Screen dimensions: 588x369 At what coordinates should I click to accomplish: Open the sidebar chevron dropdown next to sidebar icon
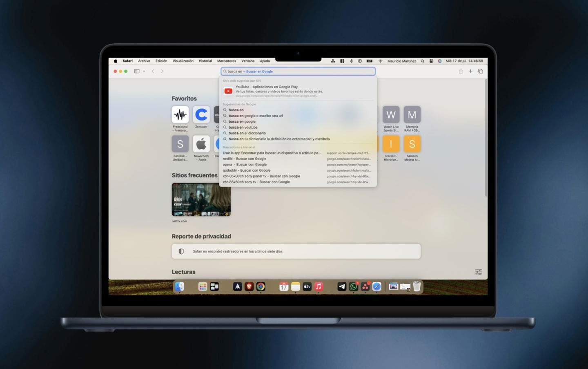[144, 71]
